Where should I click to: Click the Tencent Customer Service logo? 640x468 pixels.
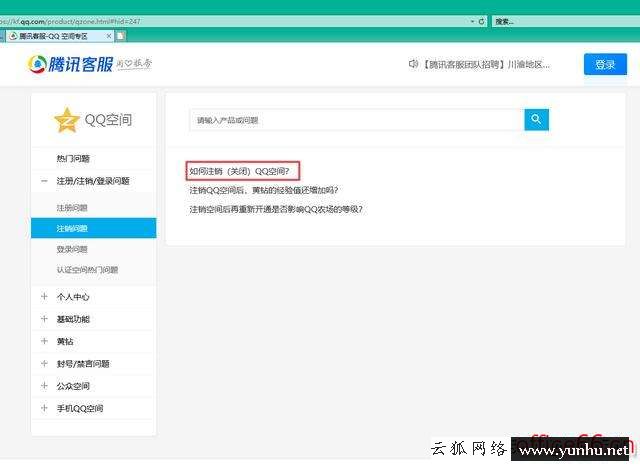[x=70, y=64]
